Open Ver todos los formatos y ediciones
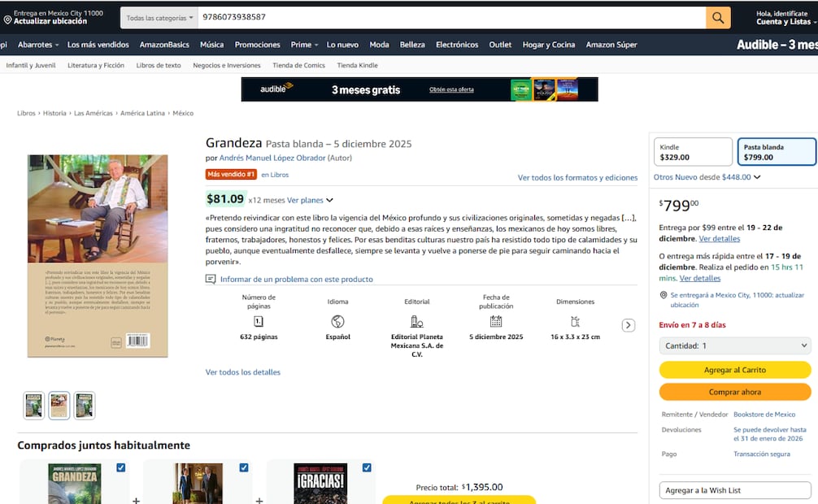Viewport: 818px width, 504px height. (x=578, y=177)
